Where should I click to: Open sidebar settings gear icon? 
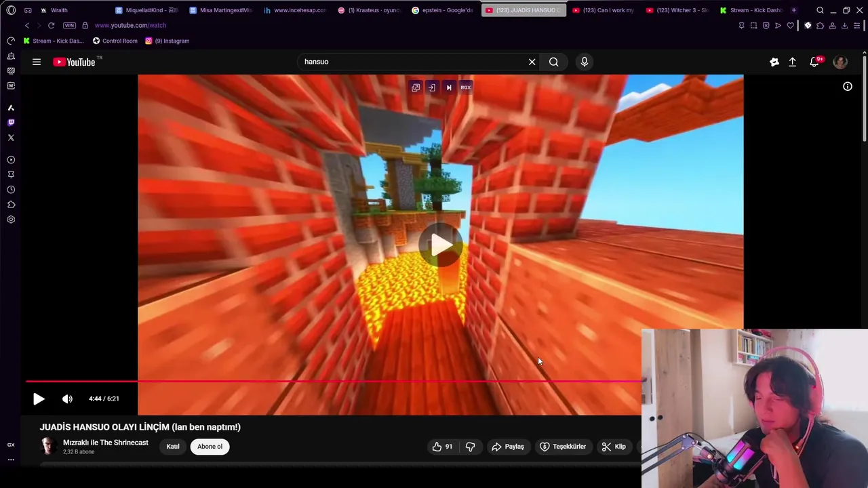[11, 220]
